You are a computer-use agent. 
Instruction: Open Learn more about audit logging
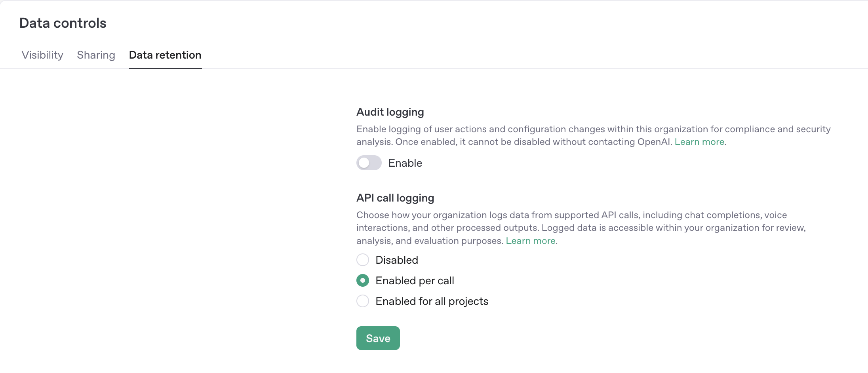pos(699,141)
